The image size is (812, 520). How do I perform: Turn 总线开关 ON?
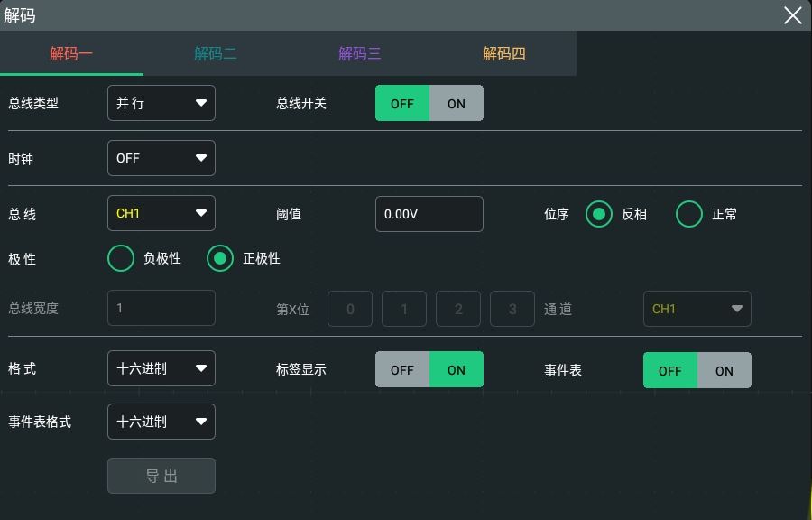point(457,103)
